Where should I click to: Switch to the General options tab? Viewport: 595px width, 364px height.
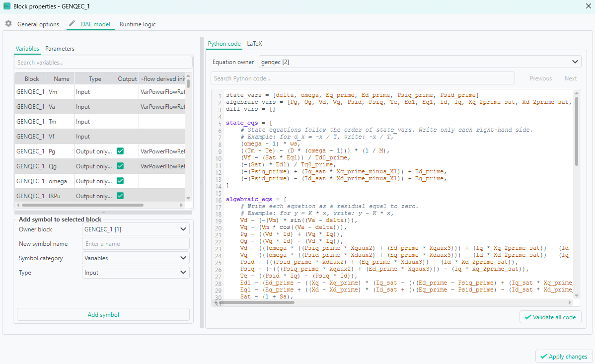pos(38,24)
